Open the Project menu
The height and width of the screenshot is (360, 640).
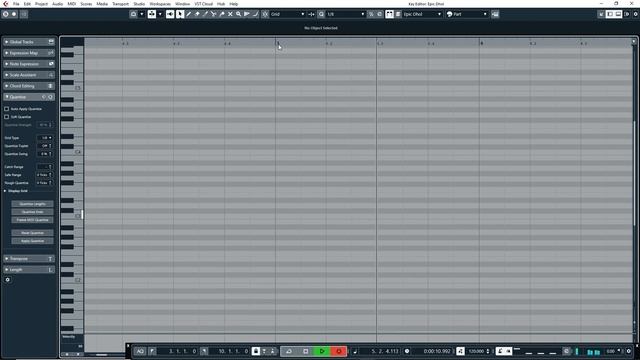pos(41,4)
